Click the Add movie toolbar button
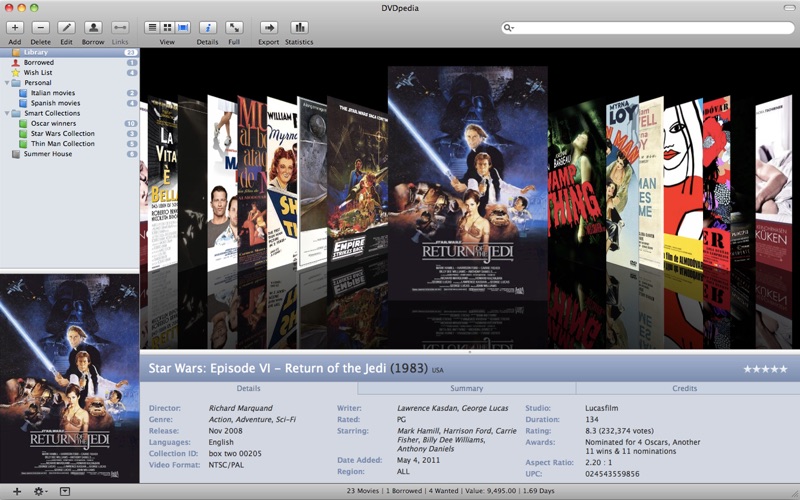This screenshot has width=800, height=500. pos(15,27)
